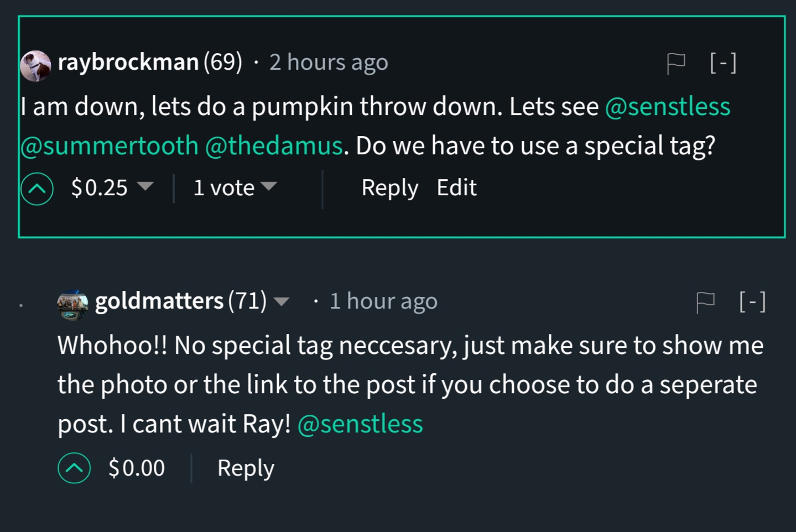Open raybrockman's profile avatar

(35, 63)
